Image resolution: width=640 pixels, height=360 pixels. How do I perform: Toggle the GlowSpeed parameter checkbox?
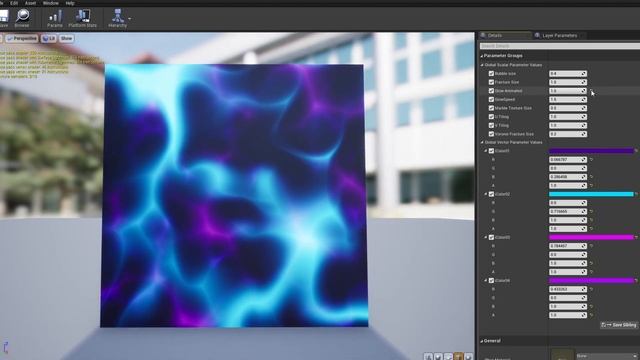[491, 99]
